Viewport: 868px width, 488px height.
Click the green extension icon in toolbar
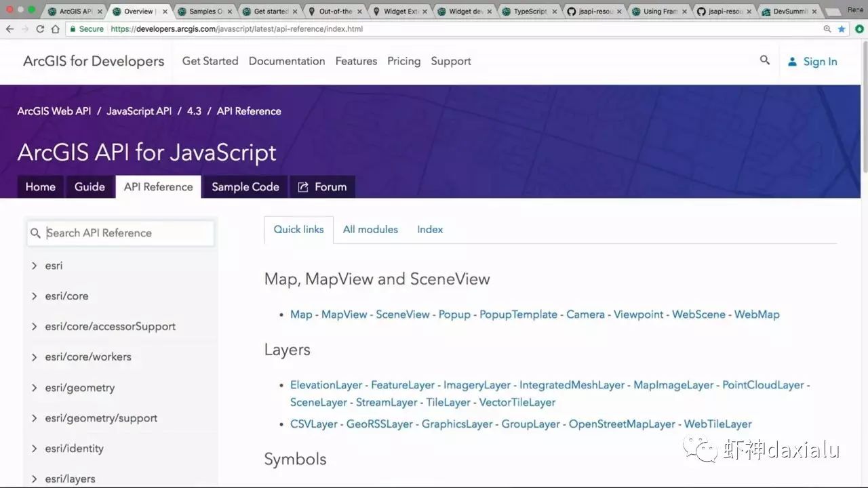(x=859, y=29)
